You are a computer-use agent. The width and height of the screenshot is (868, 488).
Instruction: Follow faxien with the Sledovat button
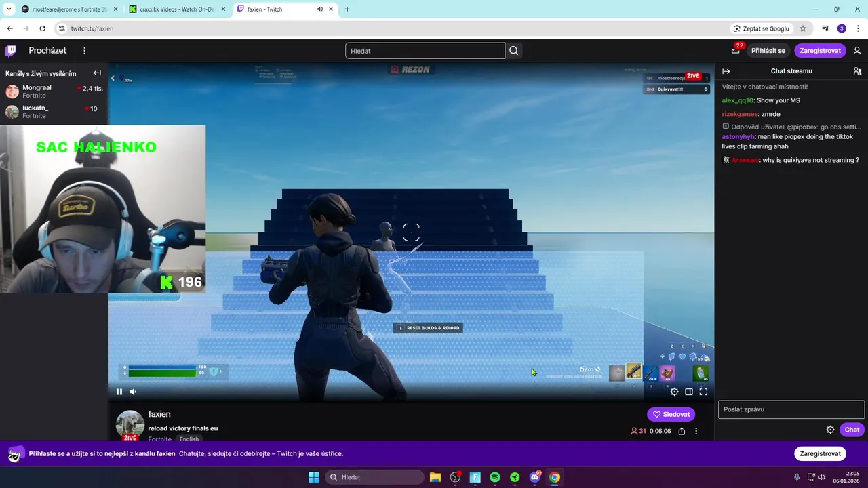(671, 414)
